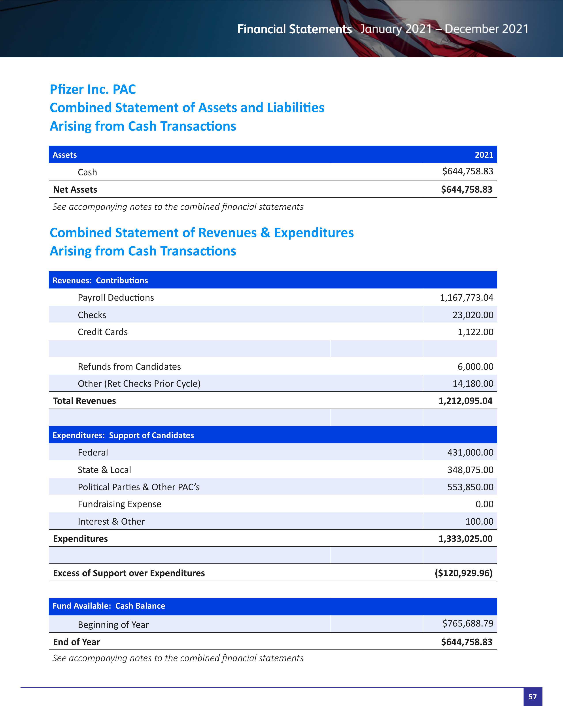Click 'Fund Available: Cash Balance' header
Image resolution: width=563 pixels, height=728 pixels.
[x=109, y=606]
